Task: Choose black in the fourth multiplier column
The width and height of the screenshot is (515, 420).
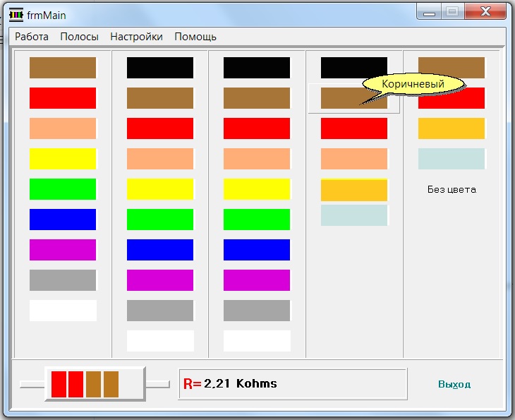Action: point(354,68)
